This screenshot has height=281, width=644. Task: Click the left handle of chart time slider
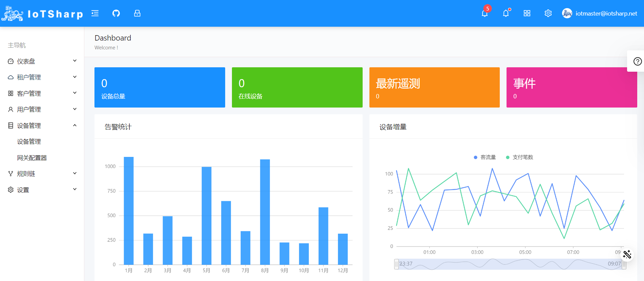tap(396, 264)
